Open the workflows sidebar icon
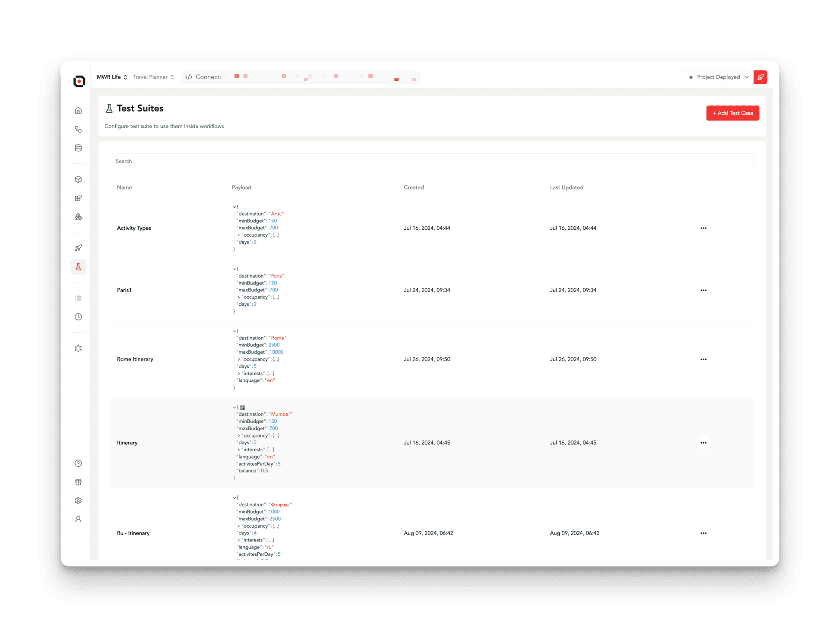Viewport: 840px width, 627px height. [x=78, y=129]
